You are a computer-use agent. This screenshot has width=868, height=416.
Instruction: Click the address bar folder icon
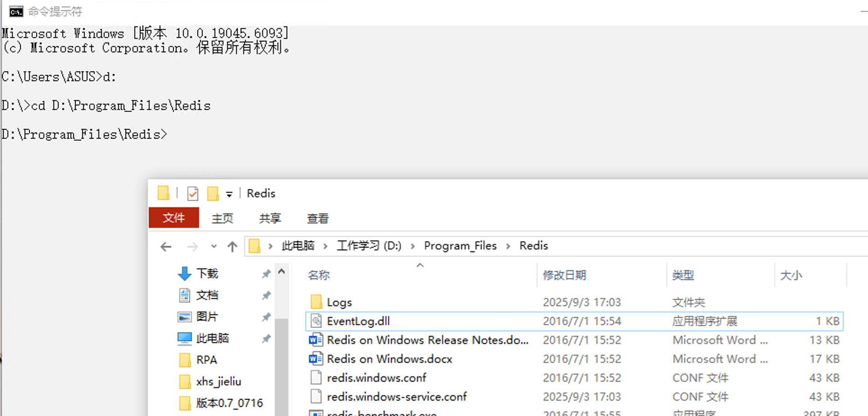click(254, 246)
